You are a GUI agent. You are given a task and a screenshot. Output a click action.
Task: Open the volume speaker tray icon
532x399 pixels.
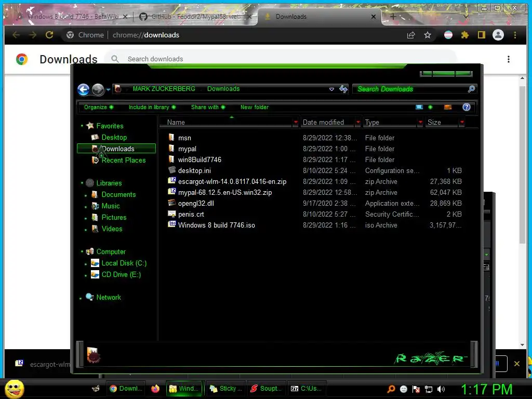pyautogui.click(x=441, y=389)
